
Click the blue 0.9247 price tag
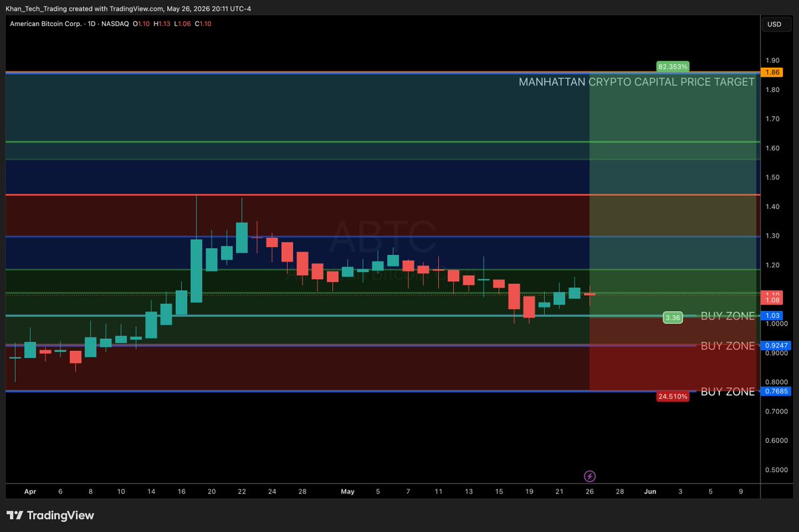(776, 346)
